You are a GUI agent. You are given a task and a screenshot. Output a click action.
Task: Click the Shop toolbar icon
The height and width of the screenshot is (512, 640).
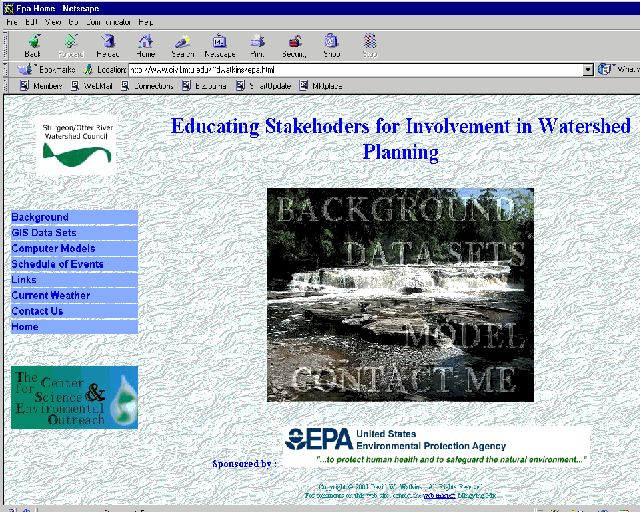point(331,45)
